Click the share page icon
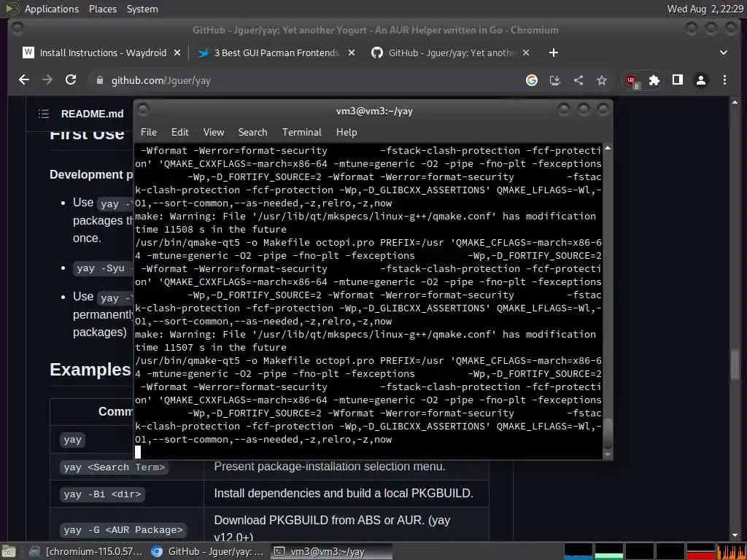The width and height of the screenshot is (747, 560). coord(578,80)
